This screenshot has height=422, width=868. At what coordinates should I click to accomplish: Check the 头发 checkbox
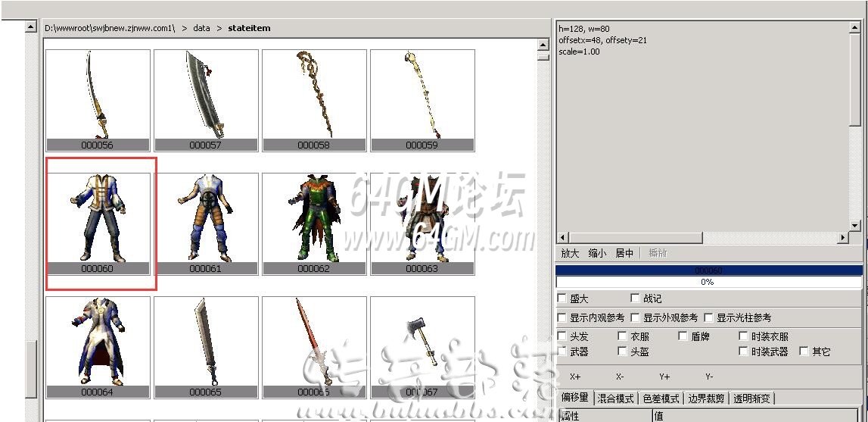(562, 336)
